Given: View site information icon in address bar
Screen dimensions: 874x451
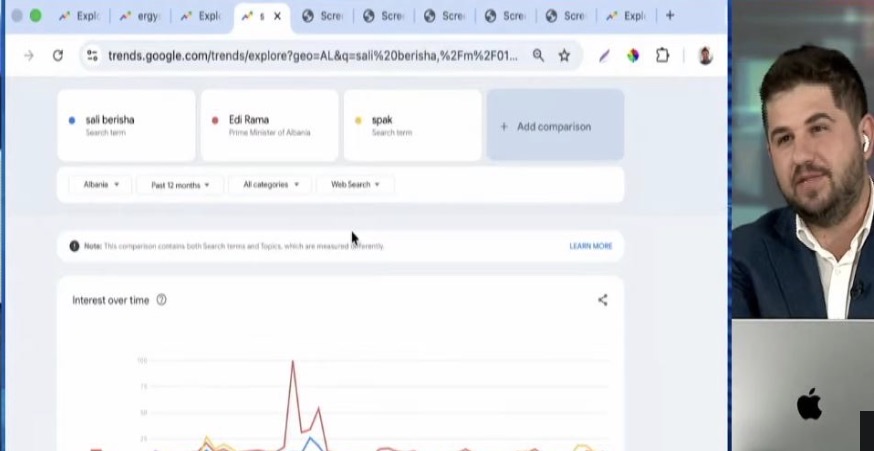Looking at the screenshot, I should click(x=92, y=56).
